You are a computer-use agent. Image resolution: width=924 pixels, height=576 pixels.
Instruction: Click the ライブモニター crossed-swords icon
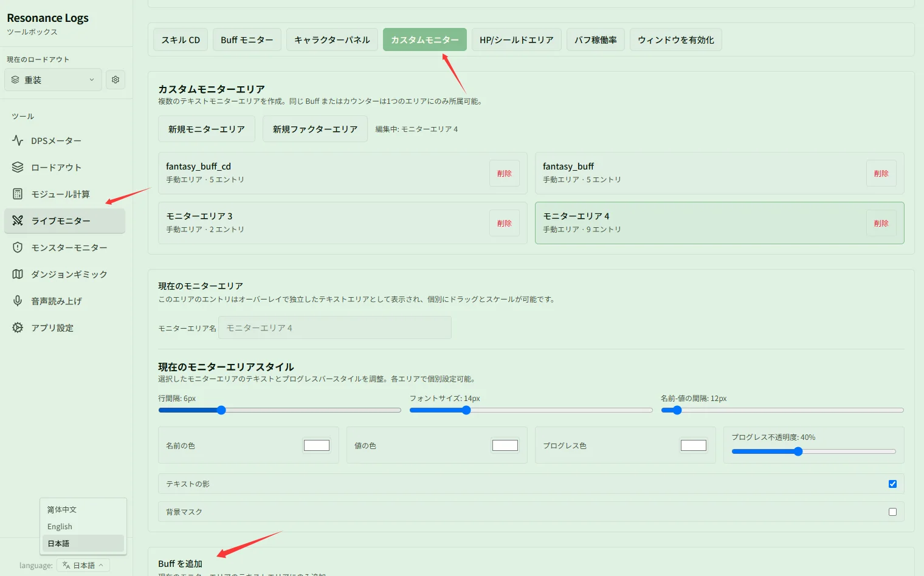click(x=18, y=221)
